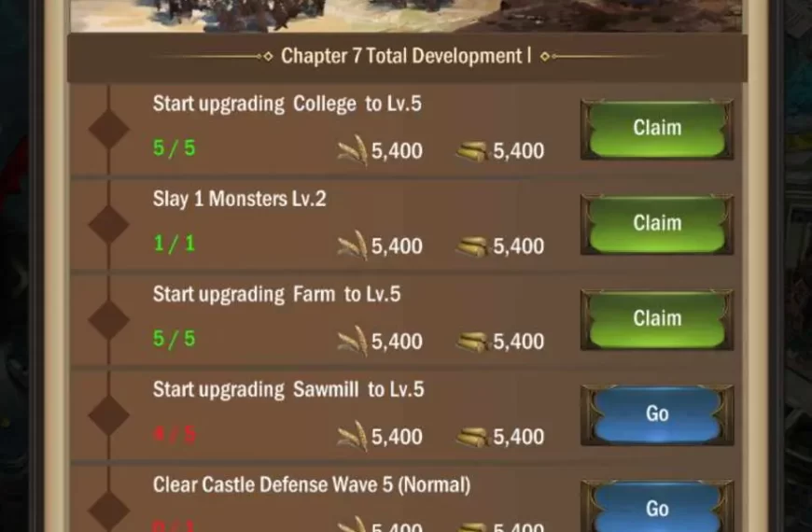
Task: Select the Start upgrading Sawmill to Lv.5 title
Action: [288, 389]
